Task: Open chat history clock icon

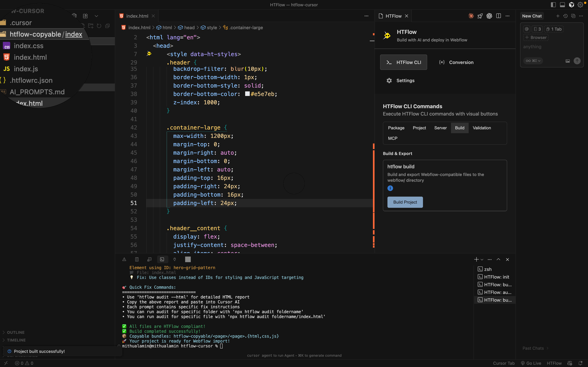Action: pyautogui.click(x=565, y=16)
